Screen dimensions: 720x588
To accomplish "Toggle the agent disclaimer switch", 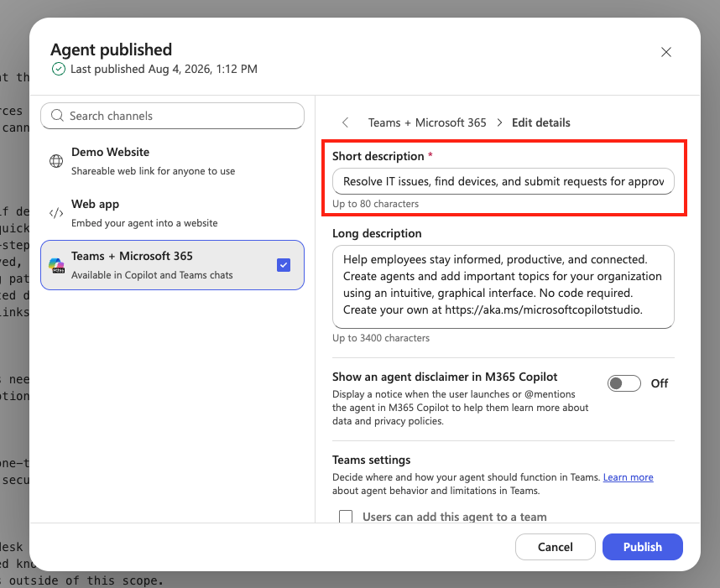I will coord(623,383).
